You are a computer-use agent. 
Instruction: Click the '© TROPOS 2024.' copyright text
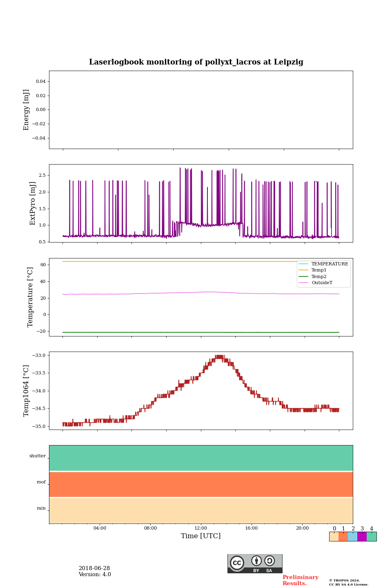click(x=345, y=580)
